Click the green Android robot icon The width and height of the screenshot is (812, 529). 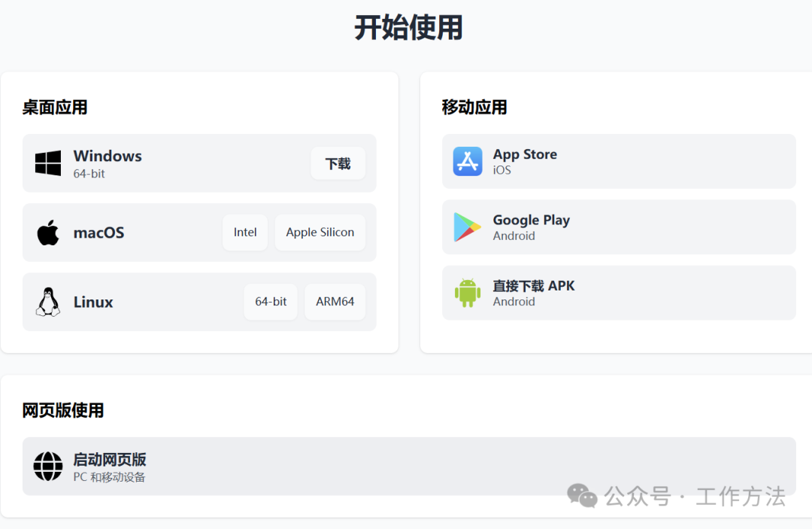coord(468,293)
